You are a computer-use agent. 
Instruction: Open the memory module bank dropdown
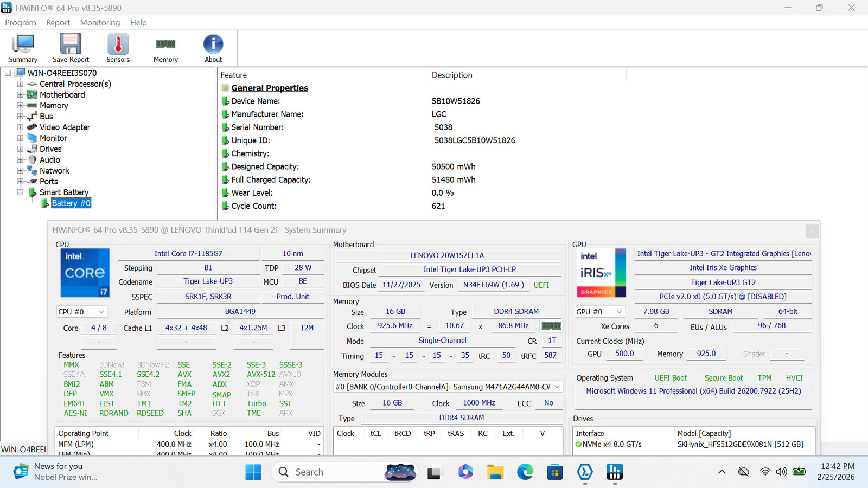coord(448,387)
